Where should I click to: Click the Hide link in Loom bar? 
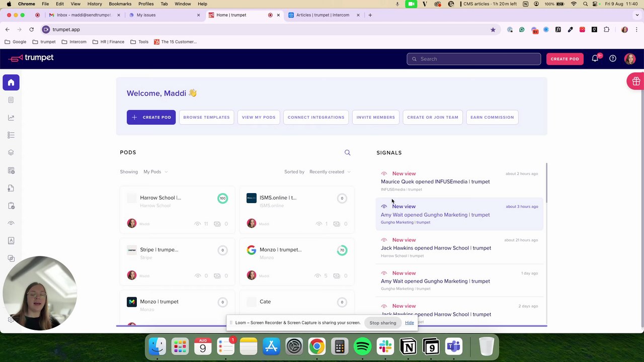(410, 323)
